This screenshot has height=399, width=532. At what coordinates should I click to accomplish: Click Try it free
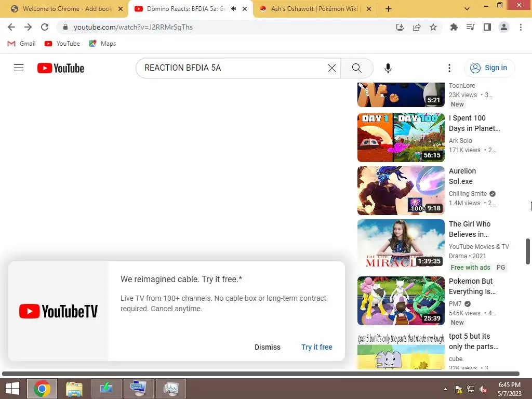coord(317,347)
